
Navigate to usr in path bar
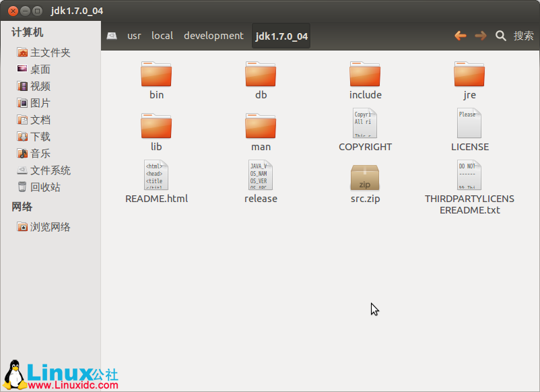click(x=134, y=36)
